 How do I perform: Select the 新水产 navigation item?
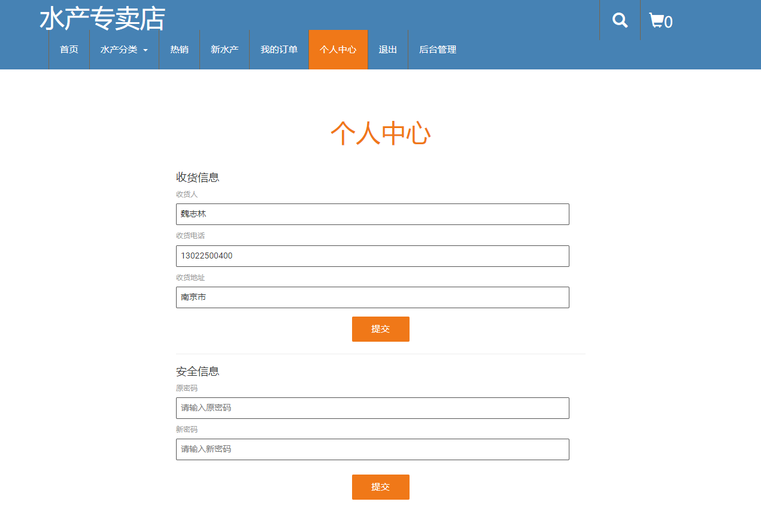click(x=224, y=50)
